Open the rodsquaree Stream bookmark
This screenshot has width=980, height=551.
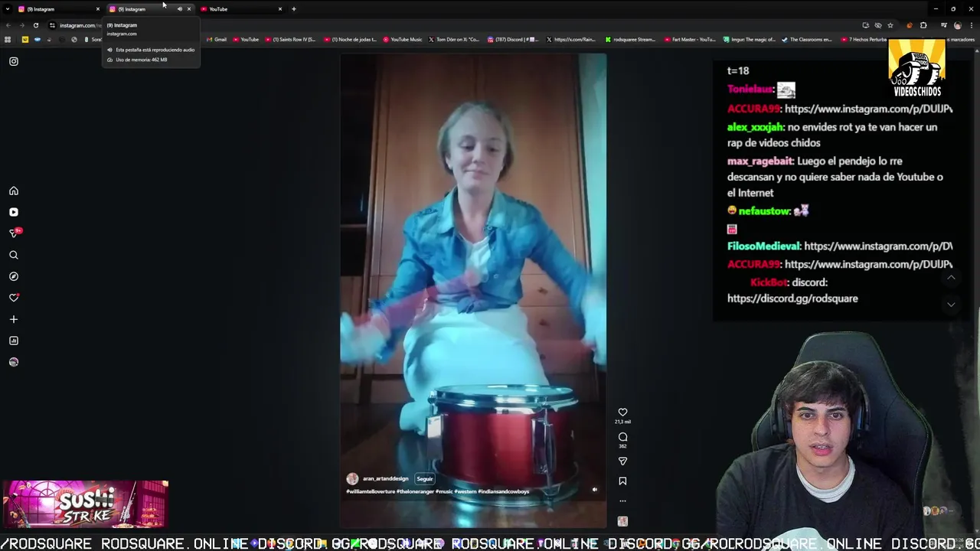pyautogui.click(x=632, y=39)
